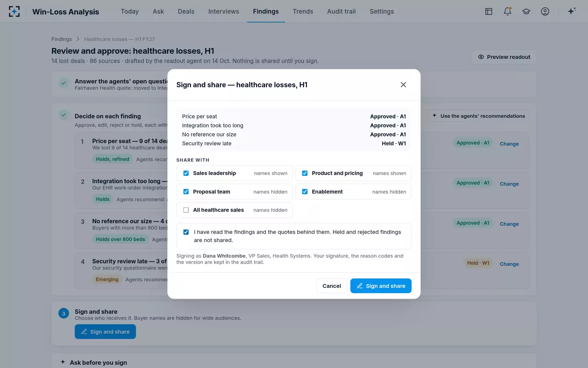The image size is (588, 368).
Task: Click the eye icon in Preview readout
Action: pyautogui.click(x=481, y=57)
